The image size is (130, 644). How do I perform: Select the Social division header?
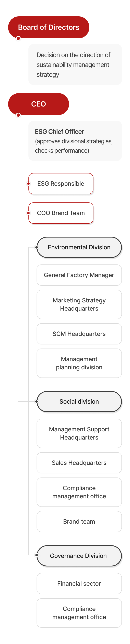click(x=79, y=402)
